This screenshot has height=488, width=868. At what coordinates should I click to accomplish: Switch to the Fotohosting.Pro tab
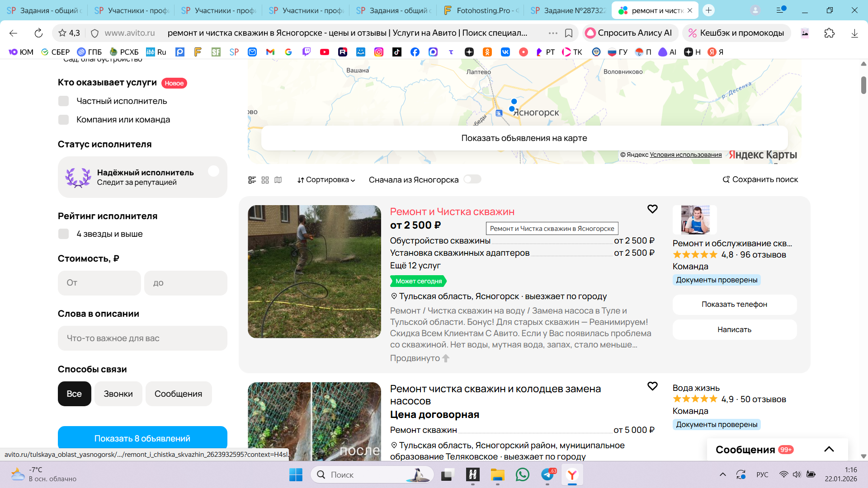[481, 10]
